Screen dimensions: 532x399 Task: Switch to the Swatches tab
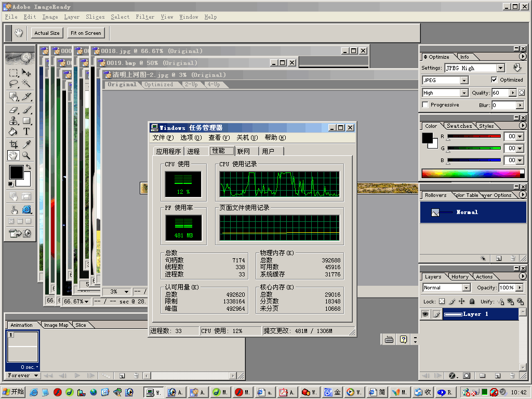pos(459,126)
